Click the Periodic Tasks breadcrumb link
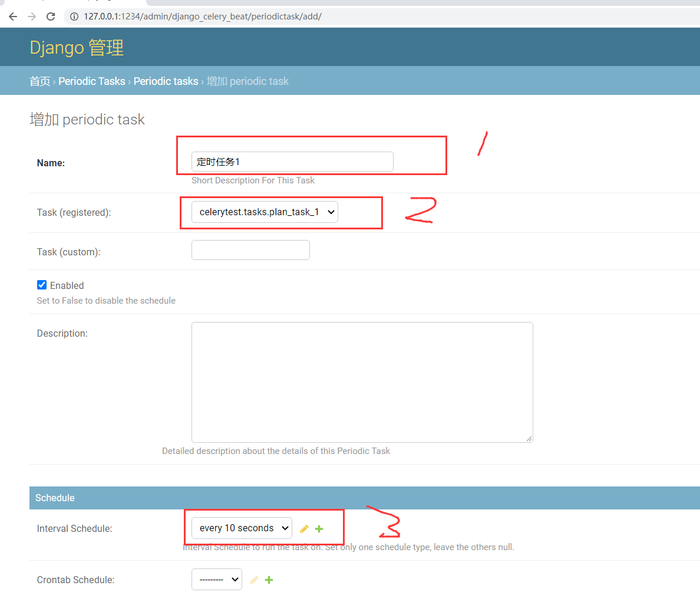Image resolution: width=700 pixels, height=592 pixels. tap(91, 81)
